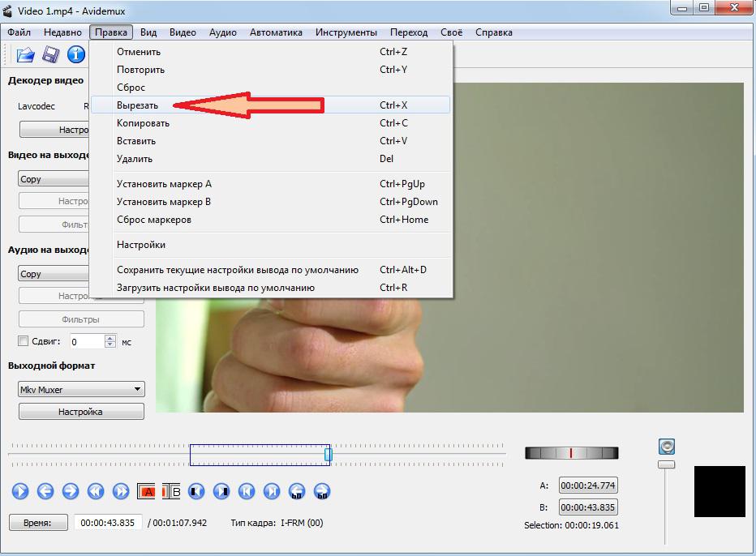Open the Файл menu

(19, 32)
